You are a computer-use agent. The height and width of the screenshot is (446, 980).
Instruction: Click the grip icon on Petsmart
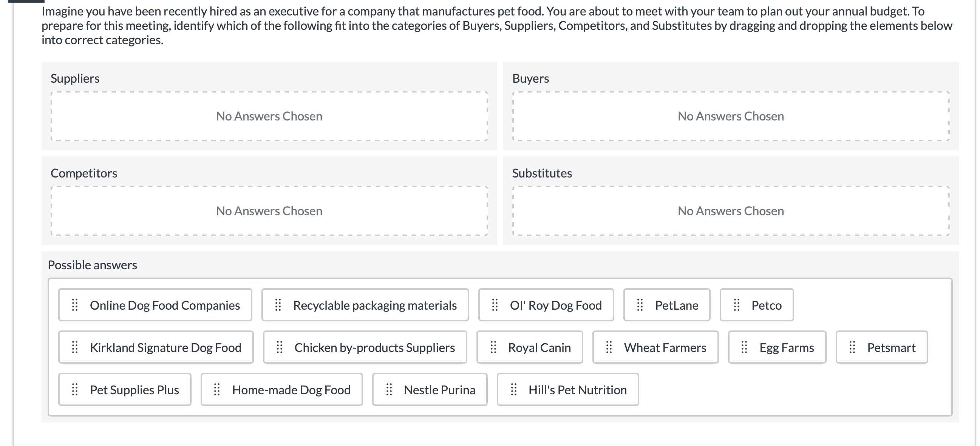point(853,347)
